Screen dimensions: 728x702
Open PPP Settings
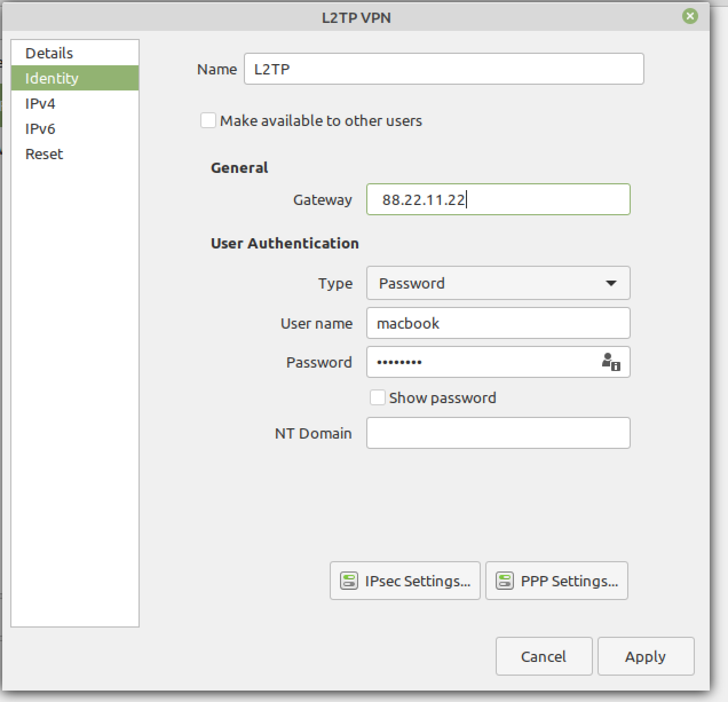point(556,581)
